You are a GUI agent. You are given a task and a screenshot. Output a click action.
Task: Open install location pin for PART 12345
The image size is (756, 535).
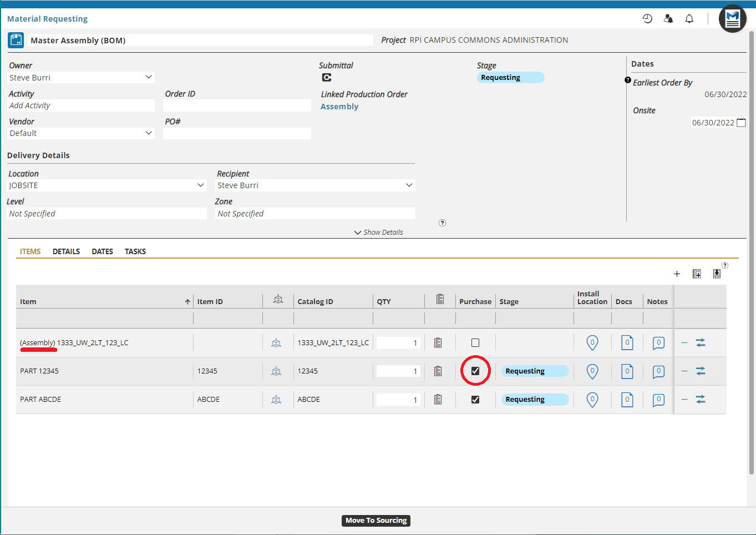click(592, 371)
